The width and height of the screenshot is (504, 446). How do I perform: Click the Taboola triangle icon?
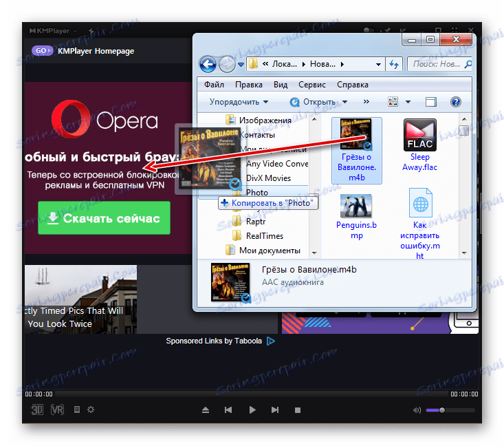[x=271, y=341]
